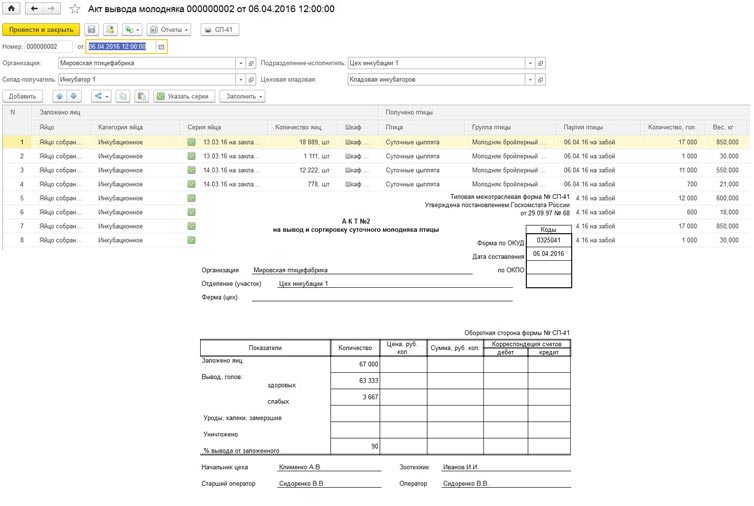Viewport: 754px width, 506px height.
Task: Click the Добавить button
Action: [22, 96]
